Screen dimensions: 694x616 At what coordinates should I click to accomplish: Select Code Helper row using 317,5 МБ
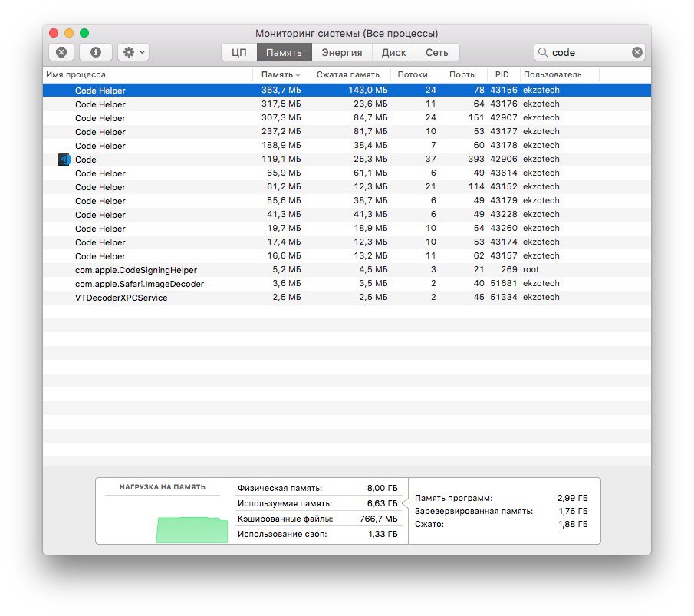click(347, 104)
